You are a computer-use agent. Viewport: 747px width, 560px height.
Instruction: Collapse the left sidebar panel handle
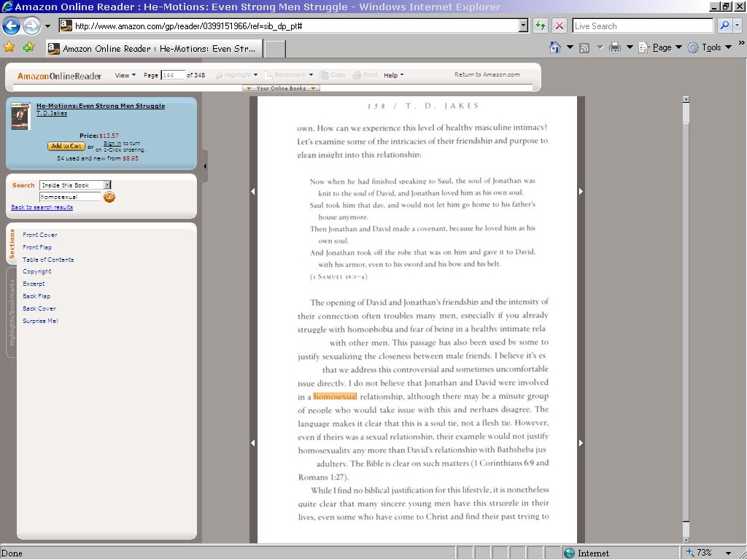[x=205, y=166]
